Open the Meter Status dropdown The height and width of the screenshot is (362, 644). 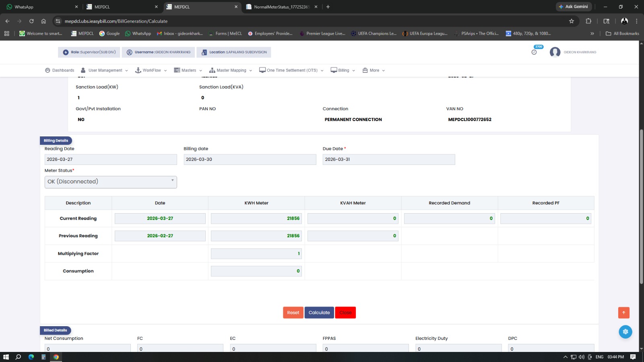pyautogui.click(x=111, y=182)
